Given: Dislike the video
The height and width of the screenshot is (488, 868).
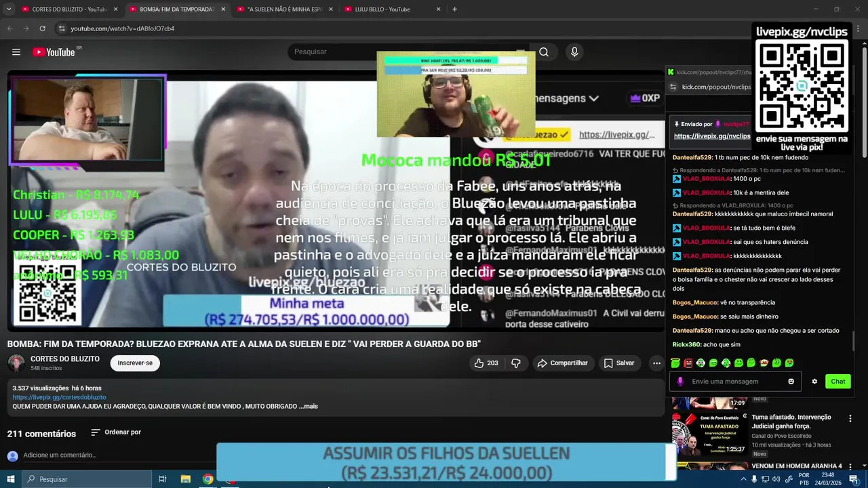Looking at the screenshot, I should [516, 363].
